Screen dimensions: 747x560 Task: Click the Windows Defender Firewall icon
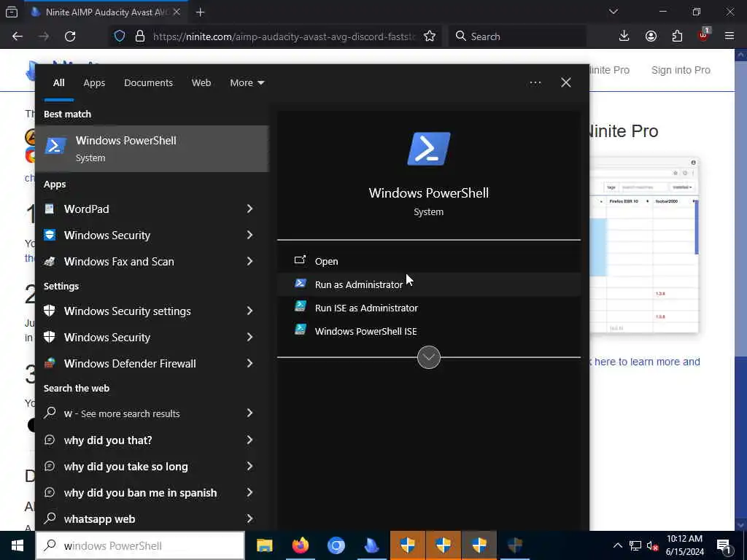click(x=50, y=363)
